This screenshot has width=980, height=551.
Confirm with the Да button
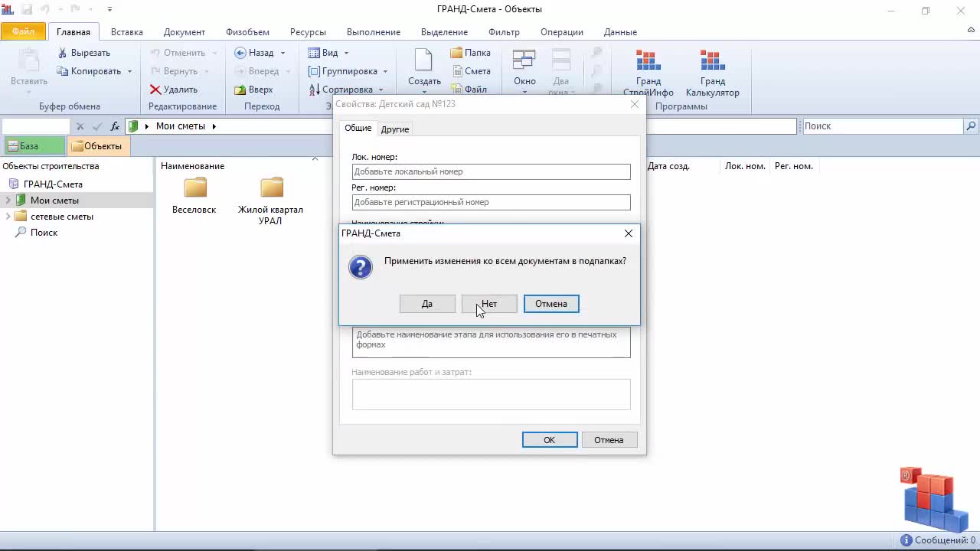[x=427, y=304]
